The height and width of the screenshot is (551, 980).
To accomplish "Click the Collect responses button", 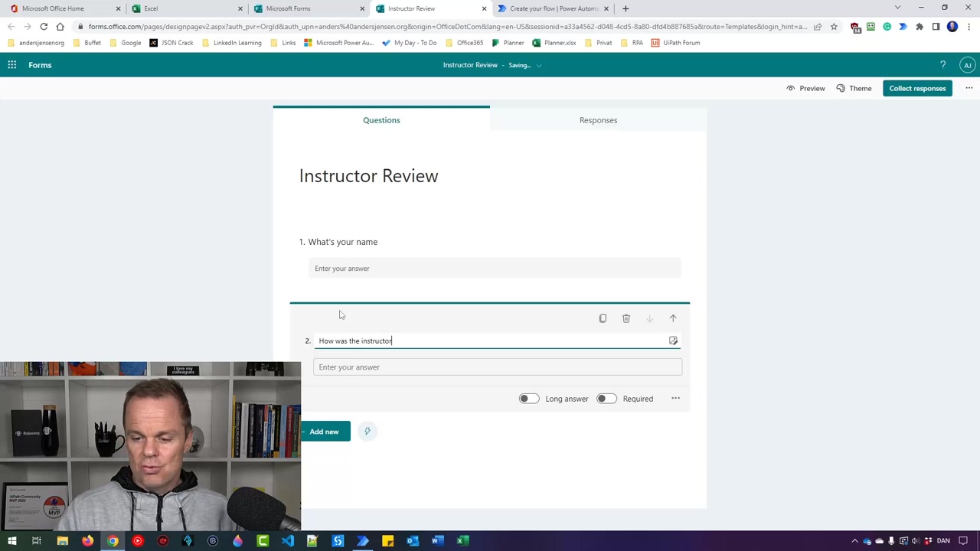I will tap(917, 88).
